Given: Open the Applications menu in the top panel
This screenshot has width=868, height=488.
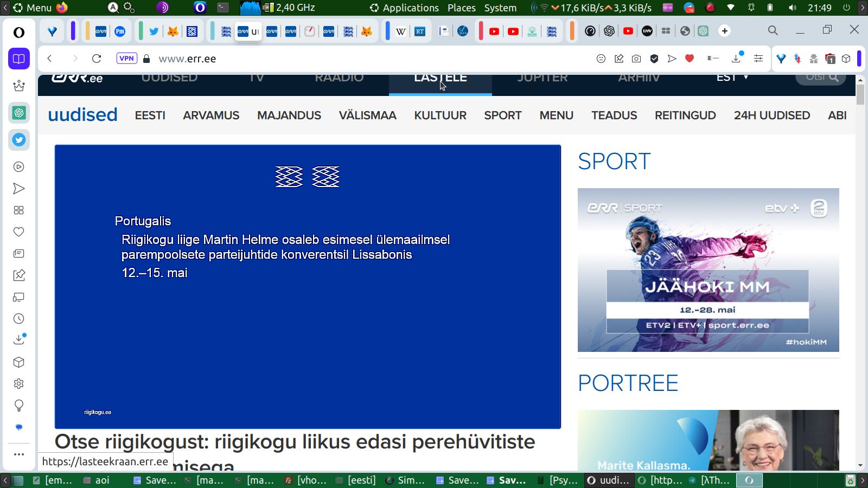Looking at the screenshot, I should click(x=411, y=8).
